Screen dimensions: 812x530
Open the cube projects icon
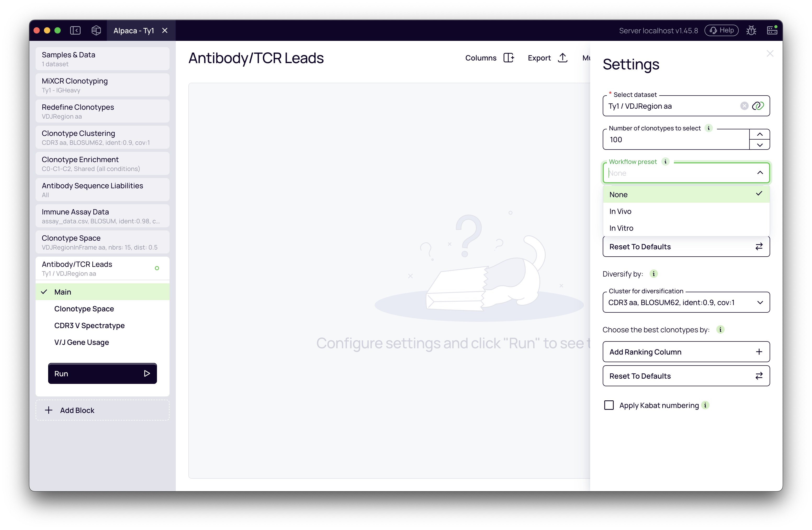(96, 30)
